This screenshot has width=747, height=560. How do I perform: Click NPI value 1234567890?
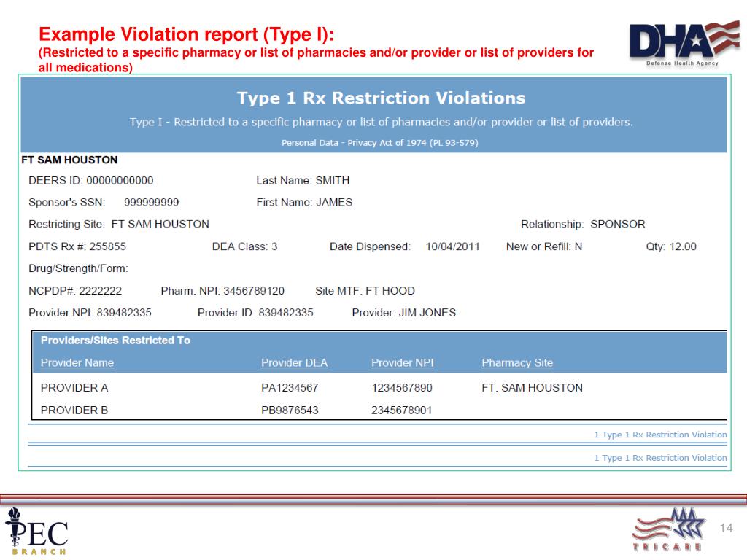pos(402,388)
